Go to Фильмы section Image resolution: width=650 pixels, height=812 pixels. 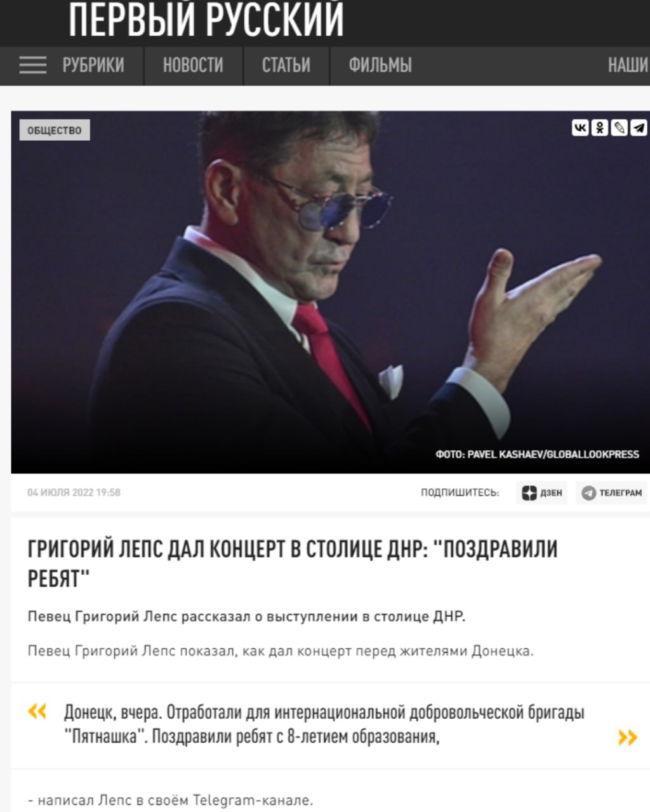click(x=380, y=65)
